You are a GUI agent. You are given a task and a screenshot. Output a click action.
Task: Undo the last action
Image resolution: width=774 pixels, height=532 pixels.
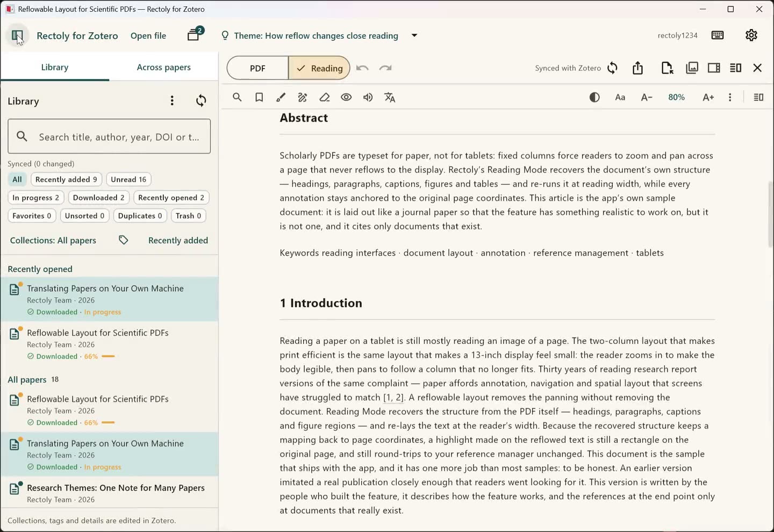pos(362,68)
